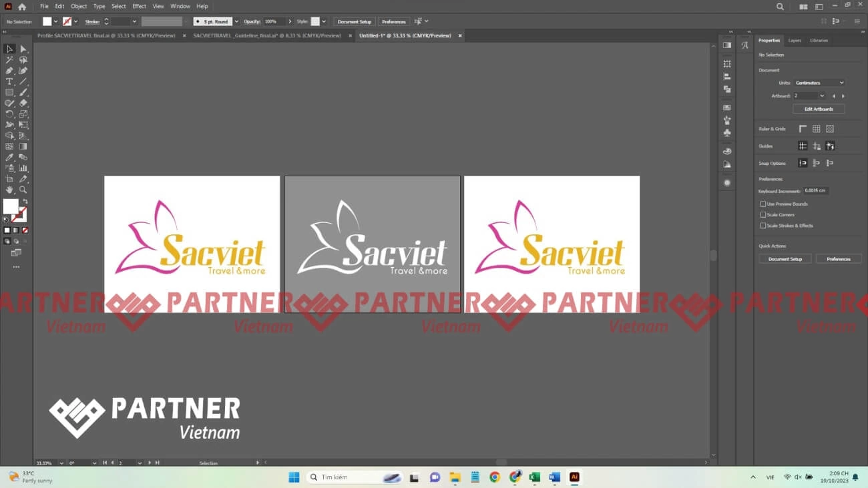Open the fill color dropdown in control bar
The image size is (868, 488).
click(x=56, y=21)
